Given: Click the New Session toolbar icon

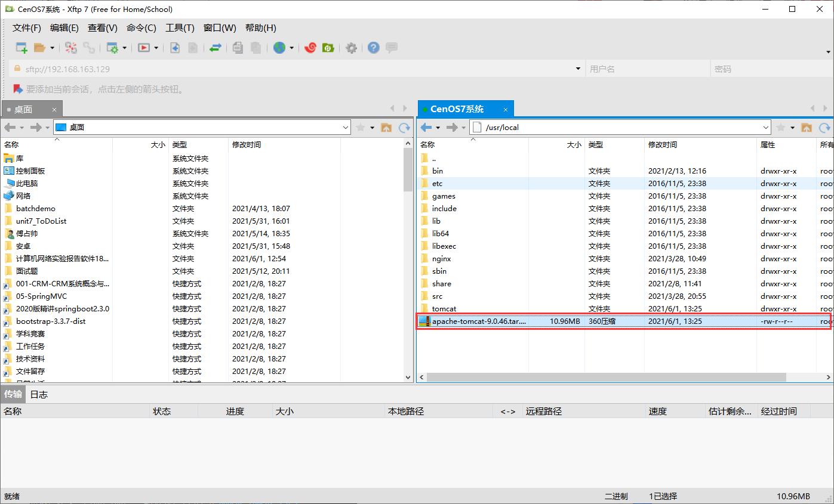Looking at the screenshot, I should pyautogui.click(x=21, y=48).
